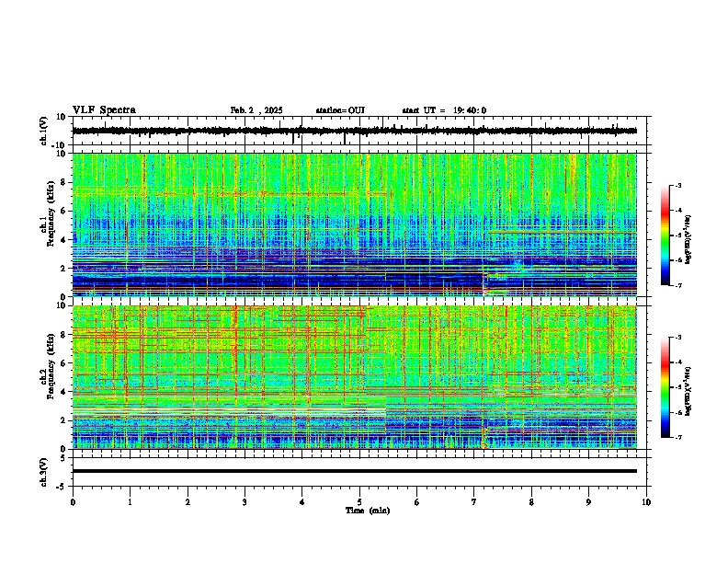Click the "-10" tick on ch.1(V) axis

pyautogui.click(x=60, y=145)
